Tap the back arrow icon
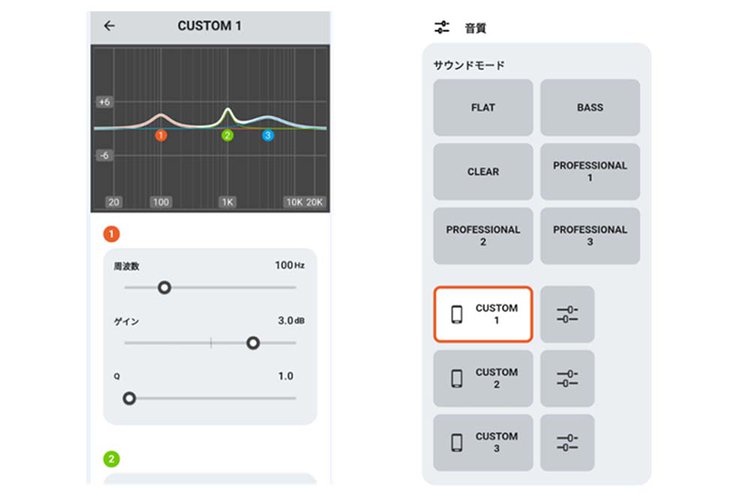750x500 pixels. tap(109, 26)
